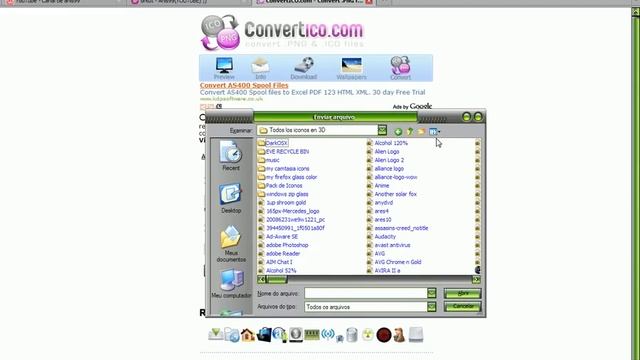Click the Convert icon in the site toolbar
The height and width of the screenshot is (360, 640).
pyautogui.click(x=400, y=68)
